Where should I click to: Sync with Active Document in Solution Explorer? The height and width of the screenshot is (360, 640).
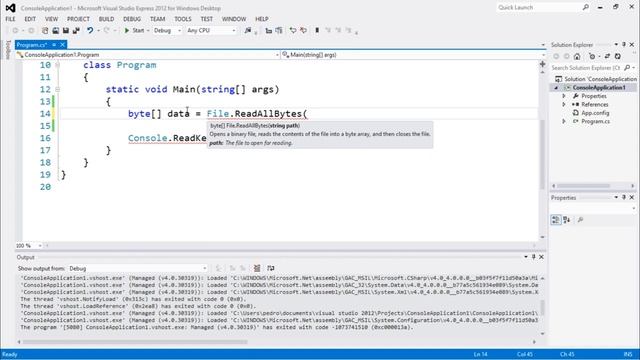pos(607,56)
